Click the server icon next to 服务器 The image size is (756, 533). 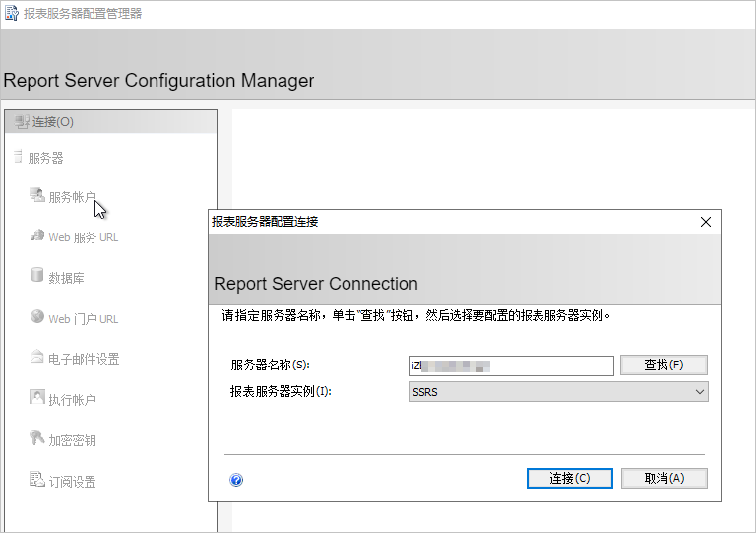18,157
